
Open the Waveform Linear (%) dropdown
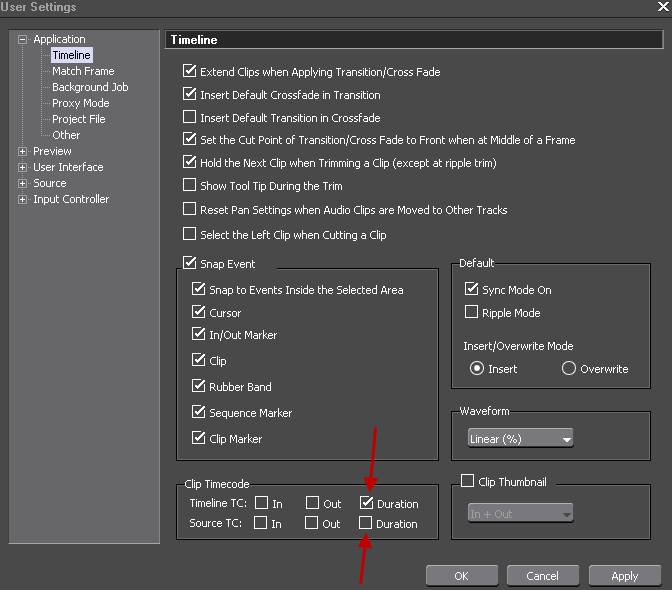(521, 438)
